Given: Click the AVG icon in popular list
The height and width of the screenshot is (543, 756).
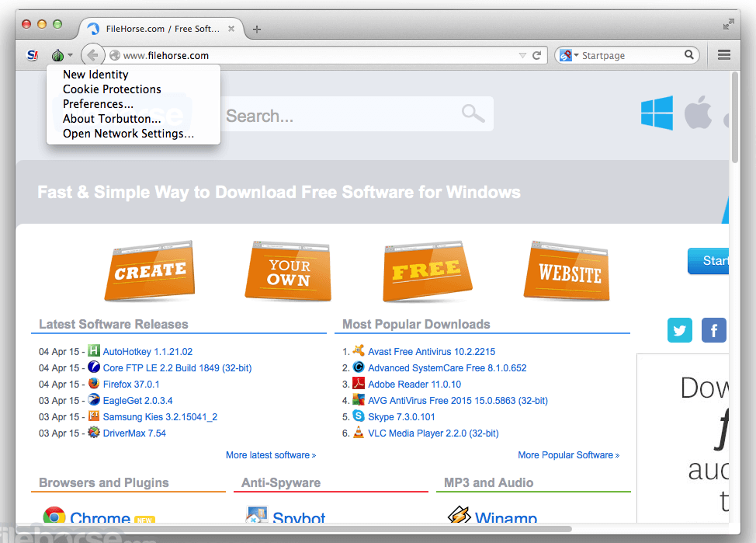Looking at the screenshot, I should [x=359, y=399].
